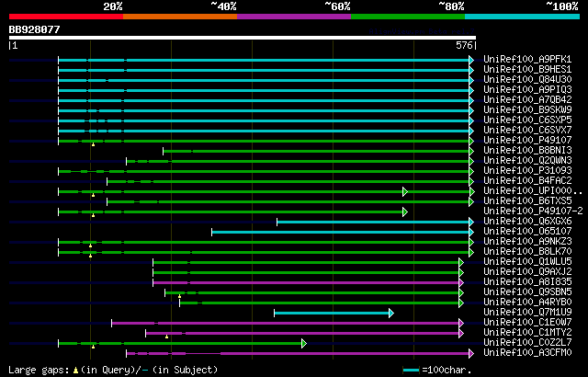Click the yellow gap marker under C1MTY2
588x377 pixels.
click(x=167, y=337)
